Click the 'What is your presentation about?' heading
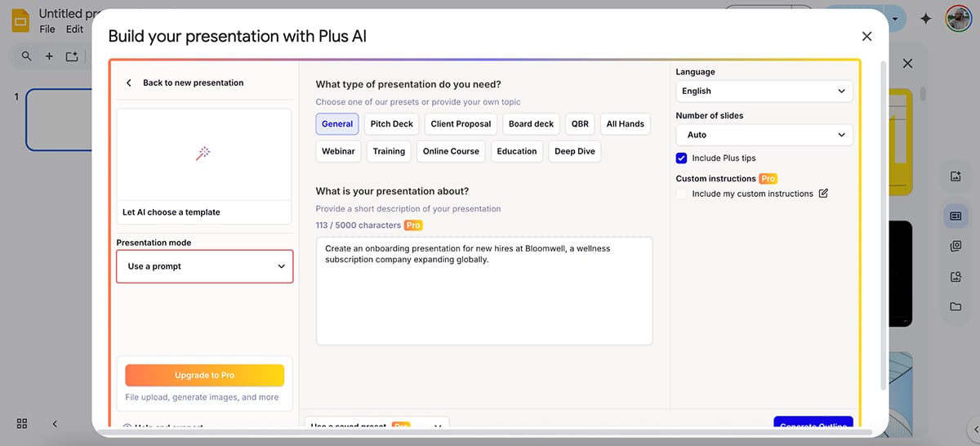 [393, 191]
